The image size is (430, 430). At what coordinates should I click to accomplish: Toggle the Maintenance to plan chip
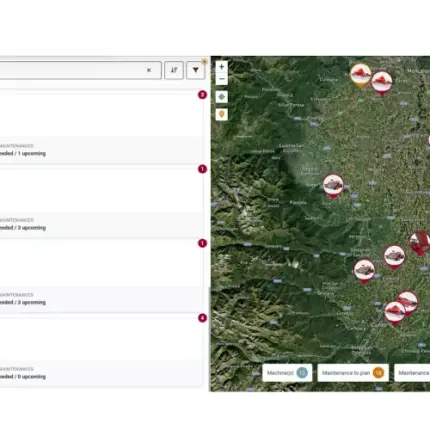[353, 373]
